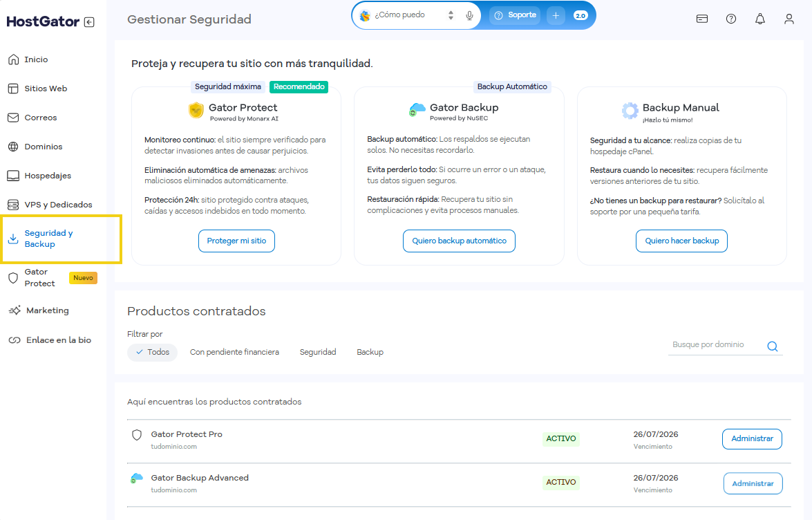Click the Inicio home icon
The width and height of the screenshot is (812, 520).
pyautogui.click(x=13, y=59)
